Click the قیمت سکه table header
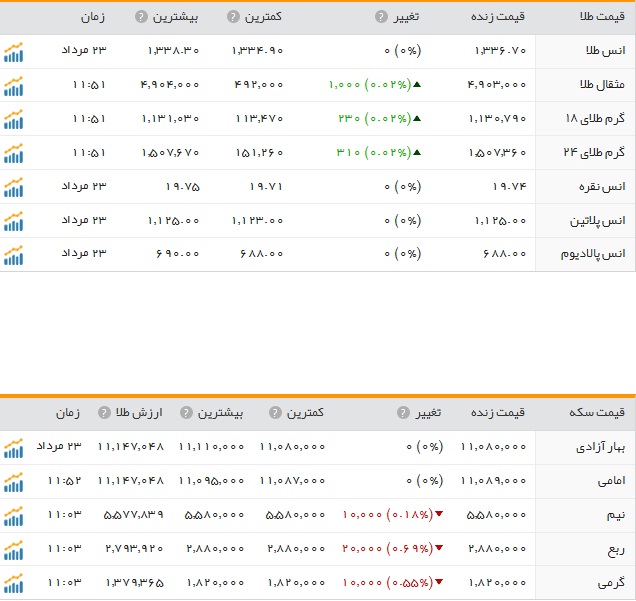Viewport: 636px width, 601px height. click(x=597, y=412)
